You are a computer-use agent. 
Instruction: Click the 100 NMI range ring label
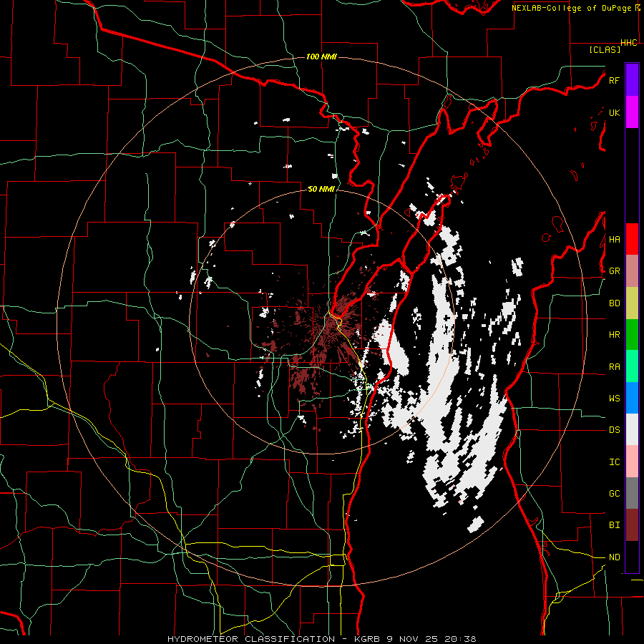(321, 57)
